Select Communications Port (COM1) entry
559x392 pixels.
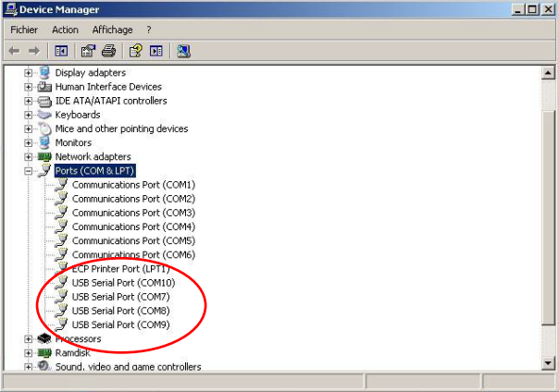pyautogui.click(x=133, y=185)
